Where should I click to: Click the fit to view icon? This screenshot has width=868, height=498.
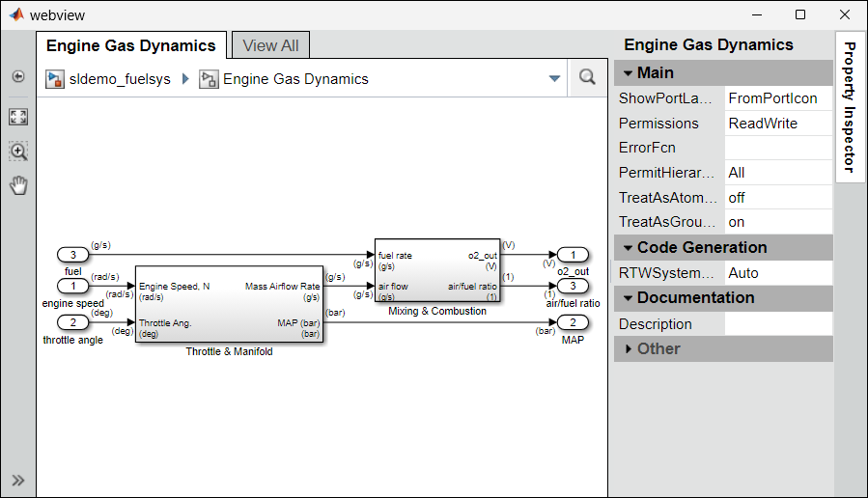[17, 117]
